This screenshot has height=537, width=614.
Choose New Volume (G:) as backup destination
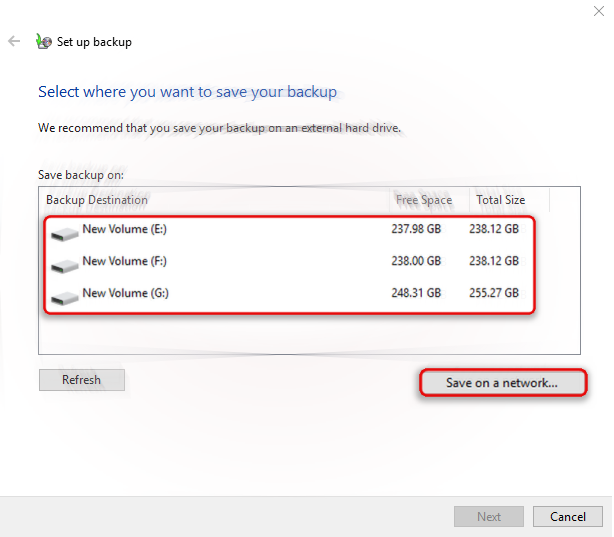pos(125,294)
